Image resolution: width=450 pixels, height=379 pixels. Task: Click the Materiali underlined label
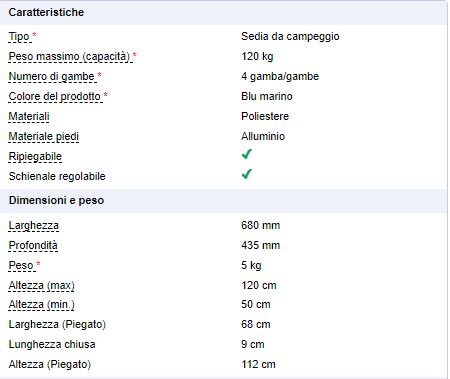[29, 116]
